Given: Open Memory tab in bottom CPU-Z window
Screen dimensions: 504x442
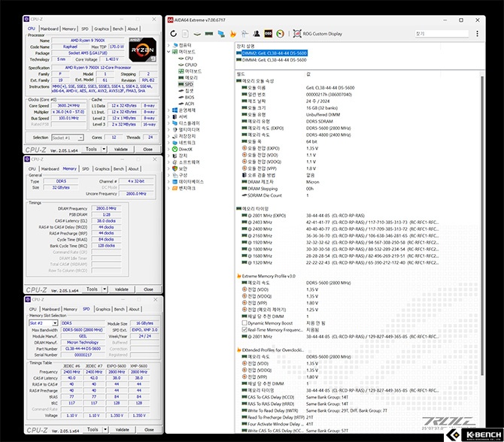Looking at the screenshot, I should coord(70,309).
